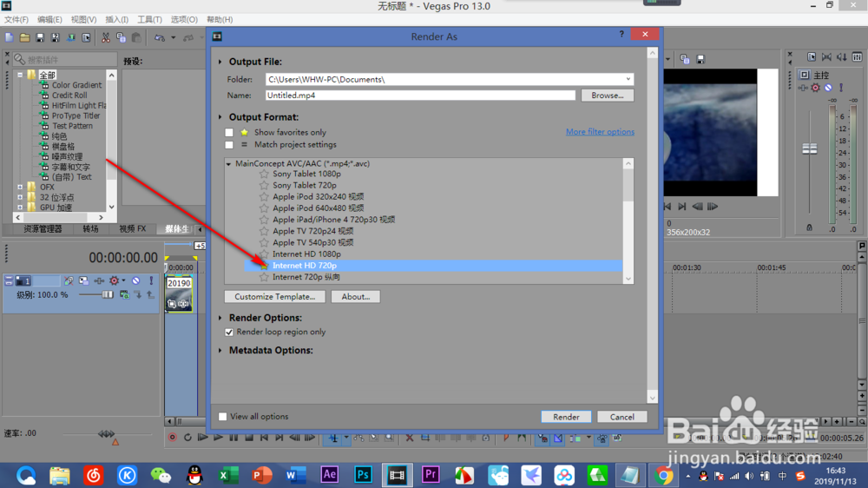The width and height of the screenshot is (868, 488).
Task: Stop playback in the transport bar
Action: pyautogui.click(x=249, y=438)
